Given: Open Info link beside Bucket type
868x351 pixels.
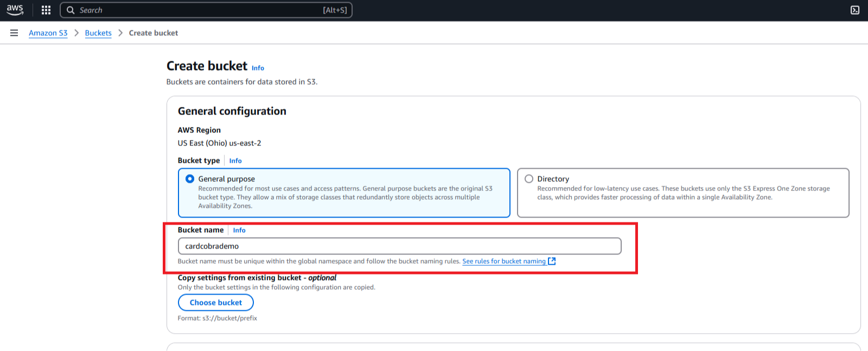Looking at the screenshot, I should point(235,161).
